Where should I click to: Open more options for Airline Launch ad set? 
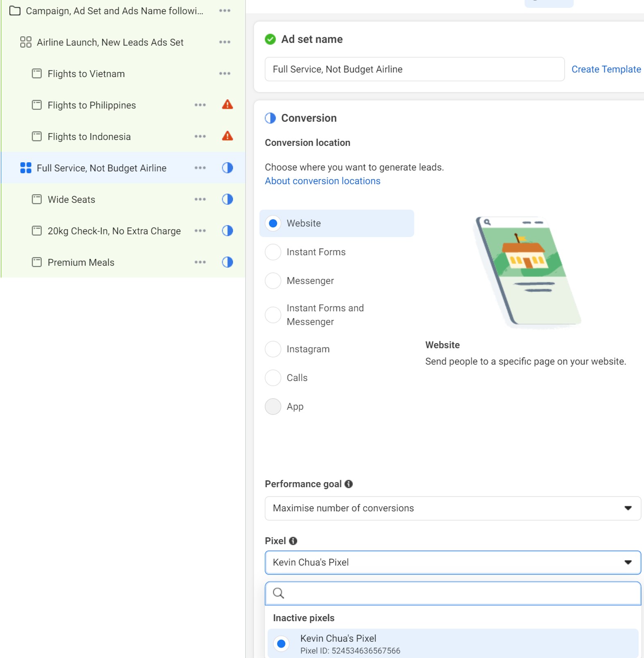[224, 42]
